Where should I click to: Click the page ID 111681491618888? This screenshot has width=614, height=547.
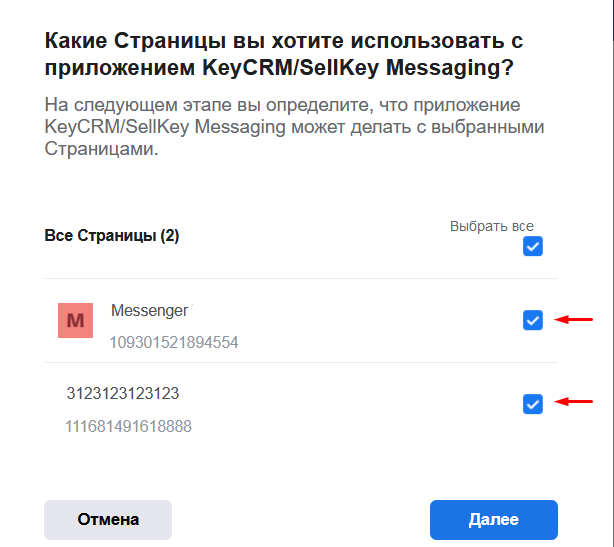pos(128,426)
